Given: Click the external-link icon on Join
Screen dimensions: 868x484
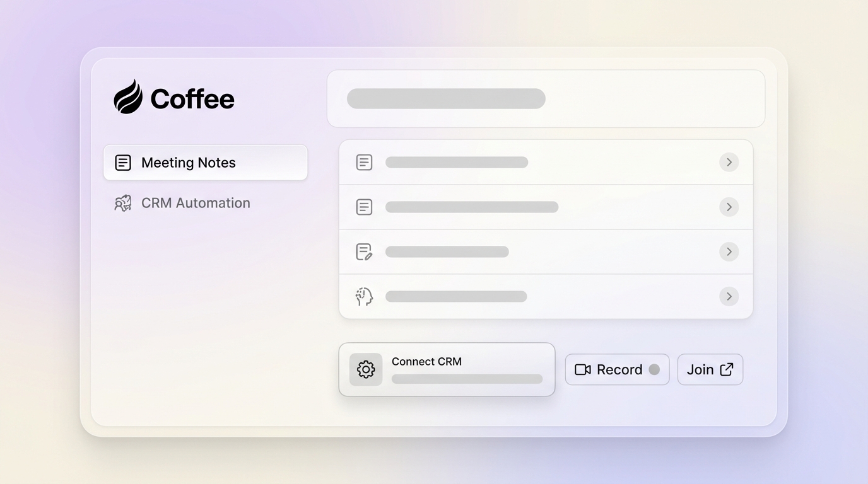Looking at the screenshot, I should coord(727,369).
